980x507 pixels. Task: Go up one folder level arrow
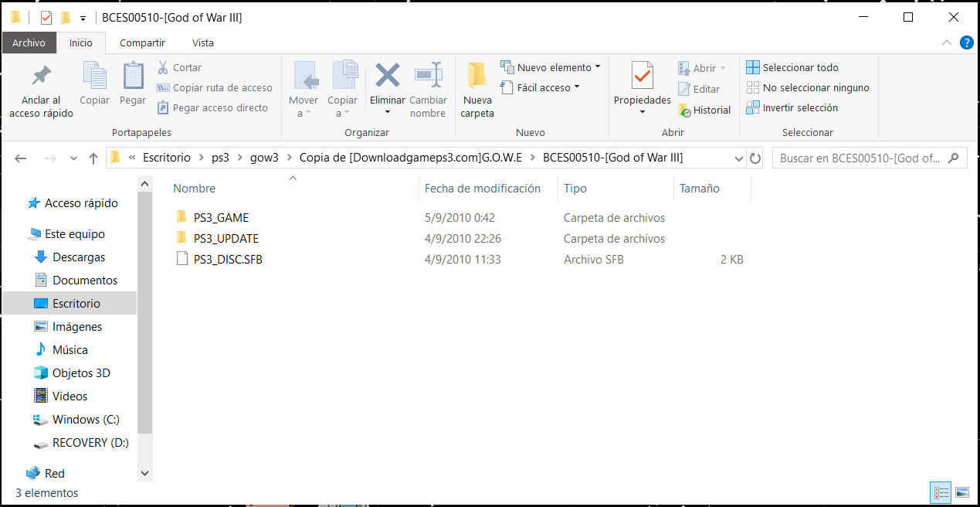tap(93, 158)
